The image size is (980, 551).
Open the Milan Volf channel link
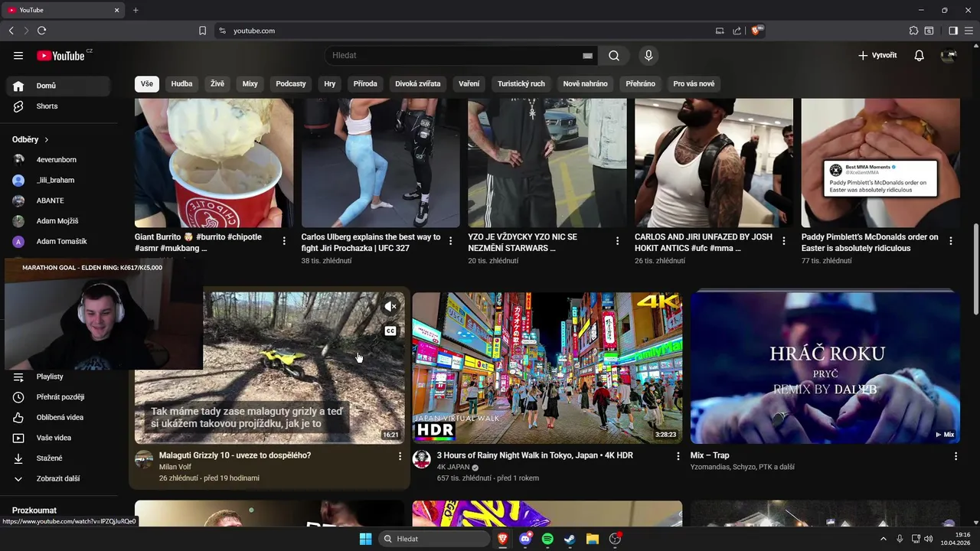(x=175, y=467)
